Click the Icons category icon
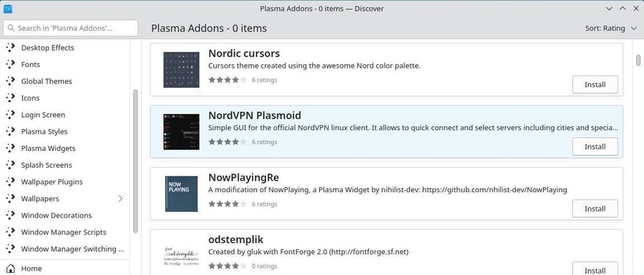This screenshot has height=275, width=644. pyautogui.click(x=11, y=98)
